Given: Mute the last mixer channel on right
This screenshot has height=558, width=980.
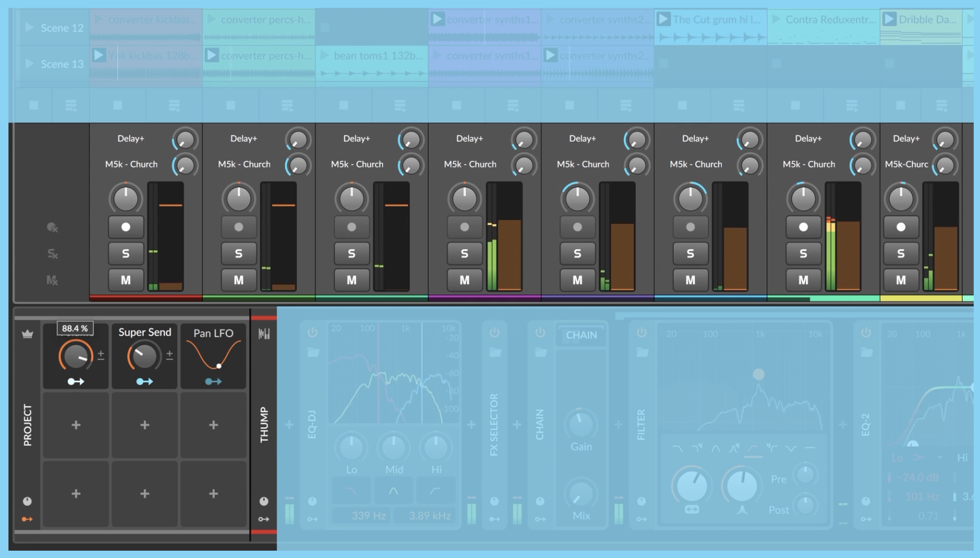Looking at the screenshot, I should [x=900, y=280].
